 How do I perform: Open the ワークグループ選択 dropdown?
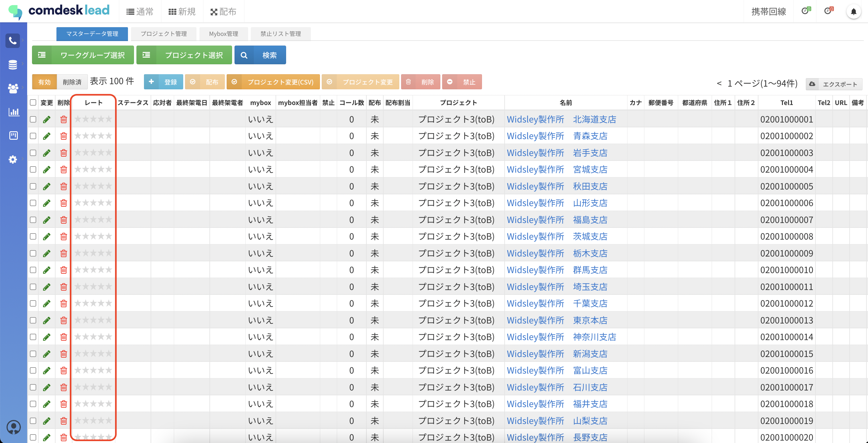83,55
